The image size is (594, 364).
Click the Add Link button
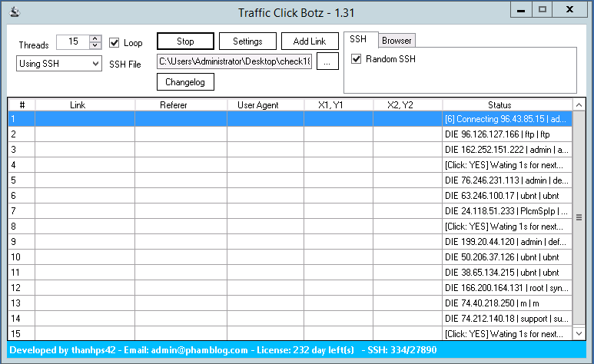tap(310, 41)
